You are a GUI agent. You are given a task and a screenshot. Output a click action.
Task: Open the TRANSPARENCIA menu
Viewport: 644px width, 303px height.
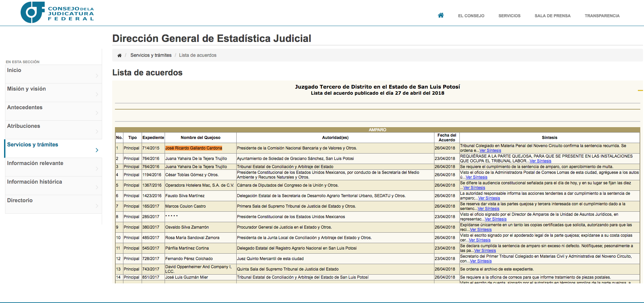602,16
